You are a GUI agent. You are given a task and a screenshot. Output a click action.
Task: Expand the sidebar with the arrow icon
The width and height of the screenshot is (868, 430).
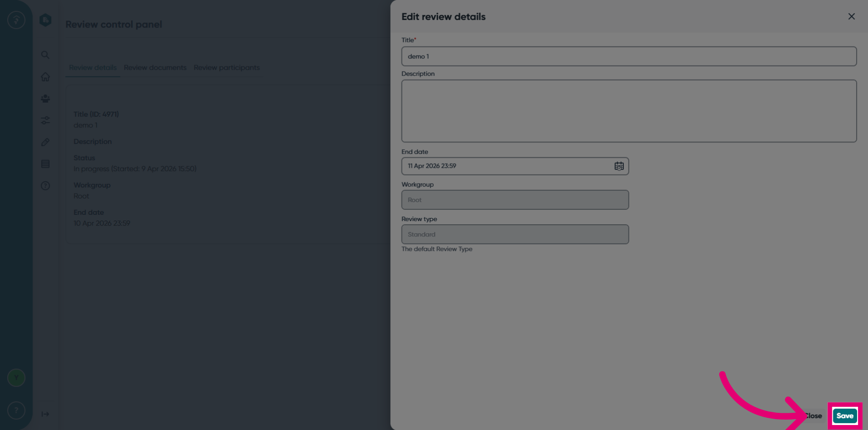45,414
